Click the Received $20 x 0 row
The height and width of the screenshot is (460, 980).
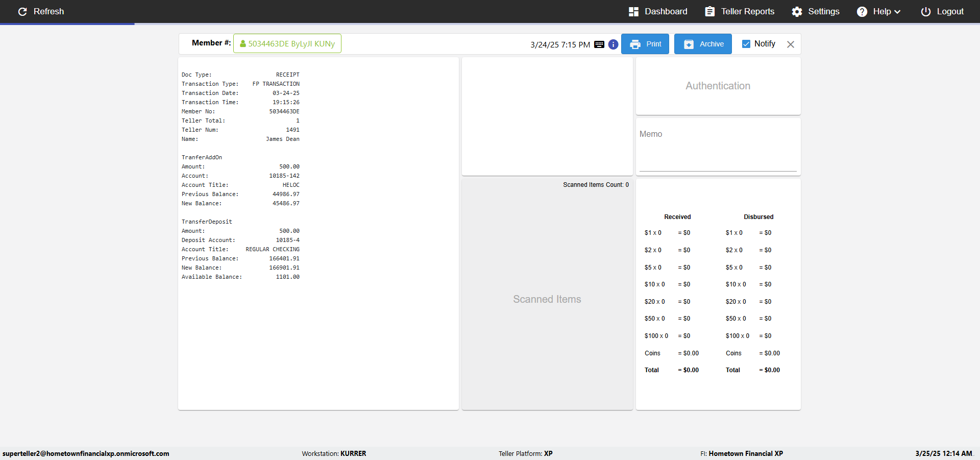[x=667, y=302]
